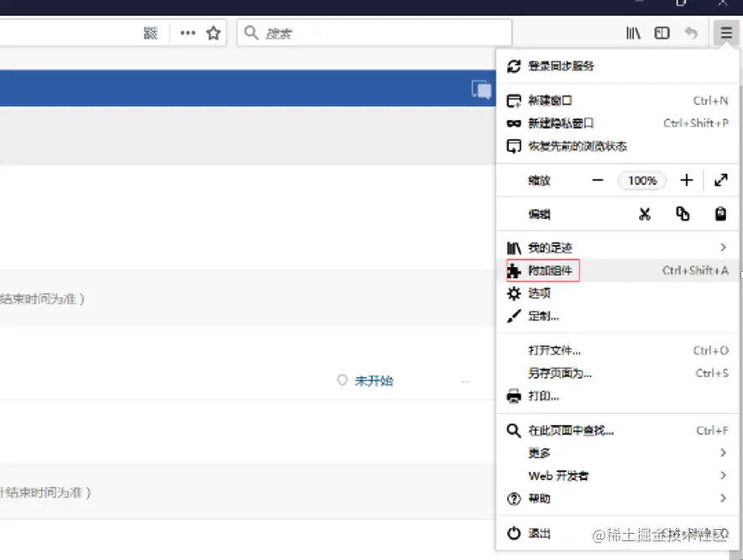Expand the 我的足迹 library submenu
The width and height of the screenshot is (743, 560).
617,248
